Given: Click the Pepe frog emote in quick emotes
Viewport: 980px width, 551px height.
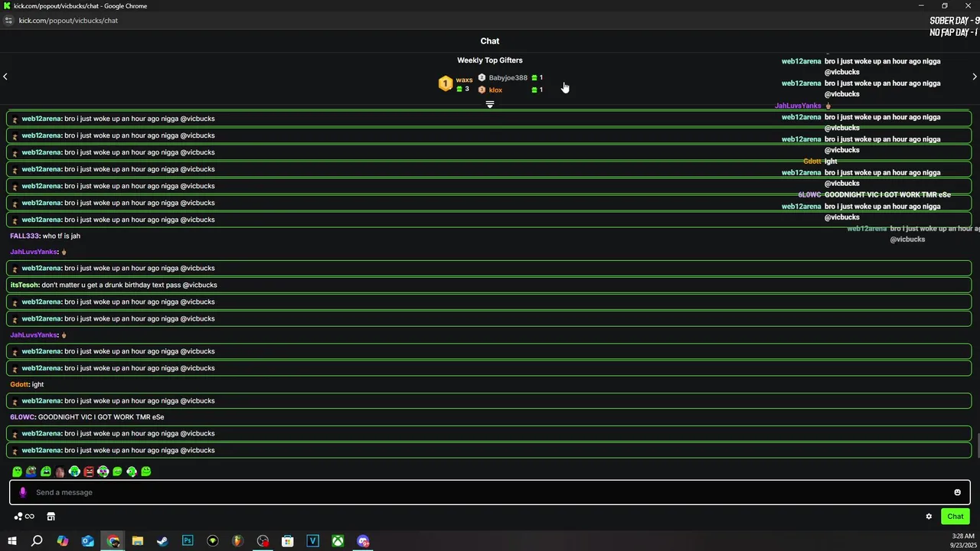Looking at the screenshot, I should click(x=31, y=471).
